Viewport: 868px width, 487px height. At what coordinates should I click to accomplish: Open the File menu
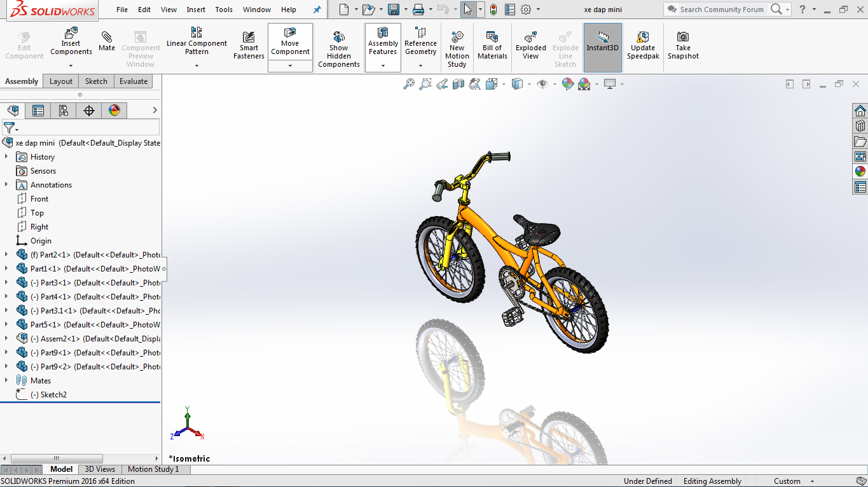tap(122, 10)
